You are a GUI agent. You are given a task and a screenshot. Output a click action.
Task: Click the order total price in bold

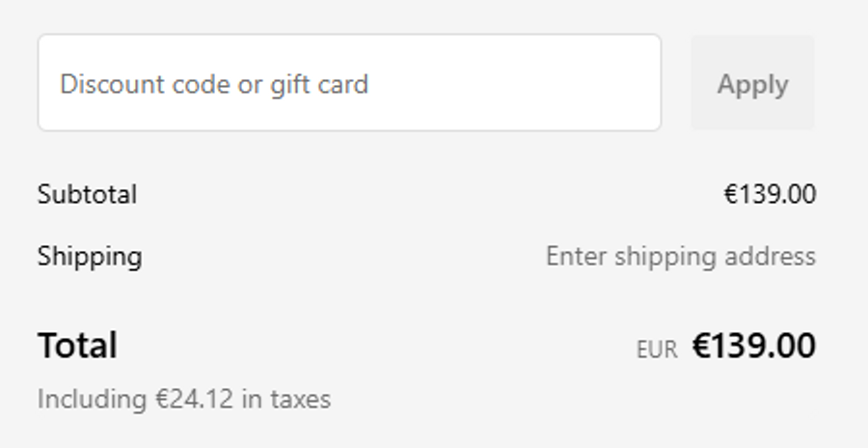(x=753, y=346)
